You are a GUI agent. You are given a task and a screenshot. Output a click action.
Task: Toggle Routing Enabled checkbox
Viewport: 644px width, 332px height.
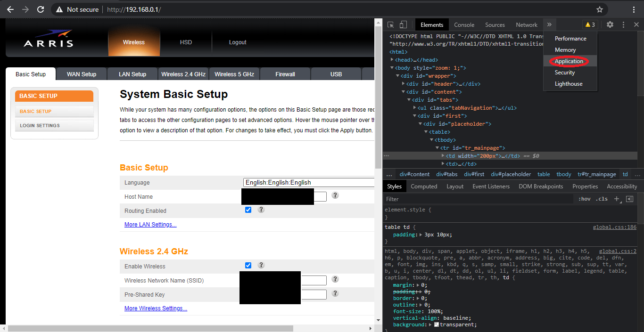click(248, 210)
